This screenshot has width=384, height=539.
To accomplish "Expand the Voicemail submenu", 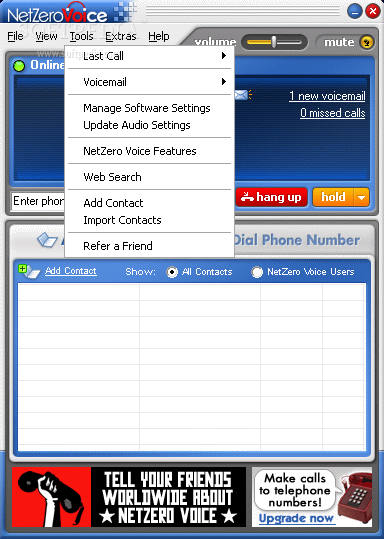I will (150, 82).
